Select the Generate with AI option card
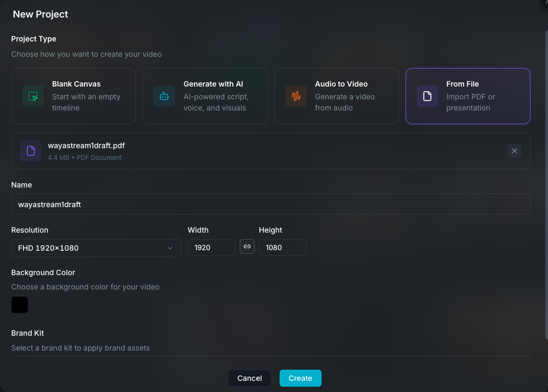The height and width of the screenshot is (392, 548). click(x=205, y=96)
